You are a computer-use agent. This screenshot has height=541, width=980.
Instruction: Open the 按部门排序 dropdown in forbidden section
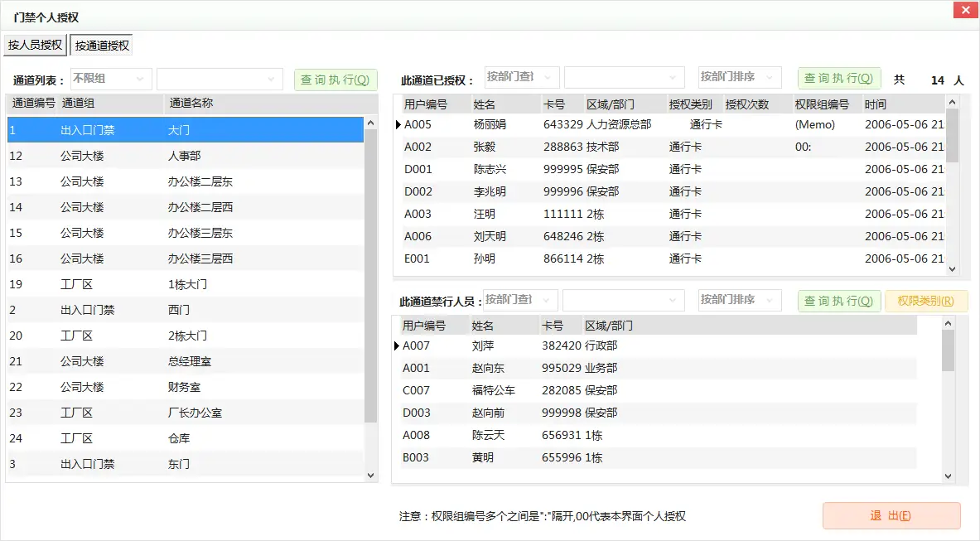[739, 300]
